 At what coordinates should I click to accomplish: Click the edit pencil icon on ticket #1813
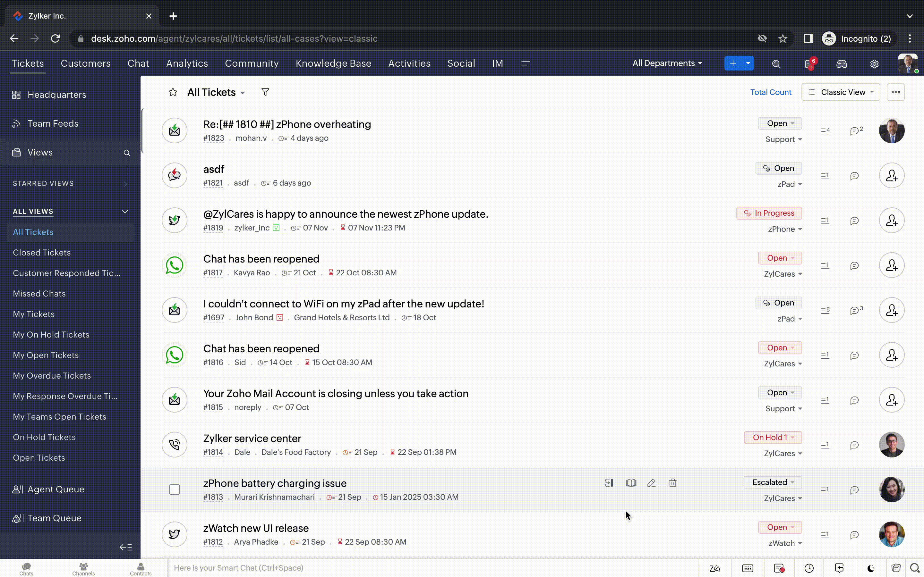point(651,483)
